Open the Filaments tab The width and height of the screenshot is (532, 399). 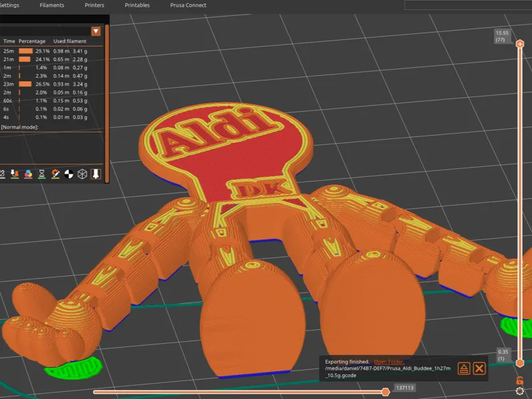pos(52,5)
